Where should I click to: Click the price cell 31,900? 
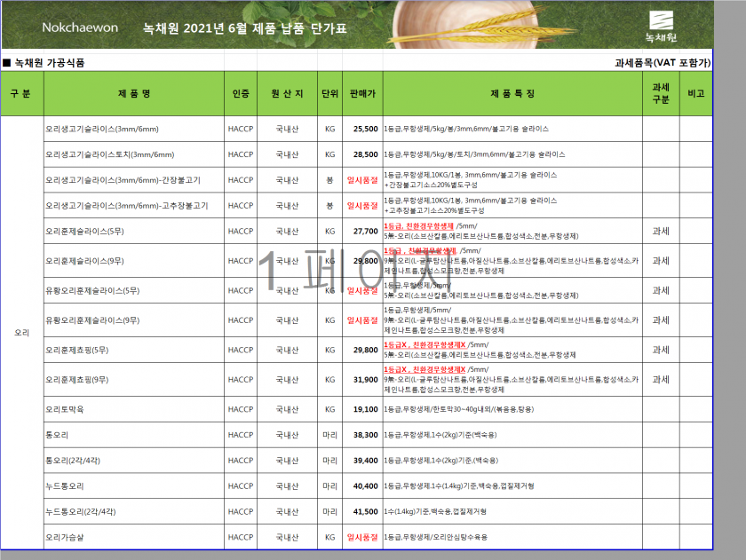pos(362,380)
